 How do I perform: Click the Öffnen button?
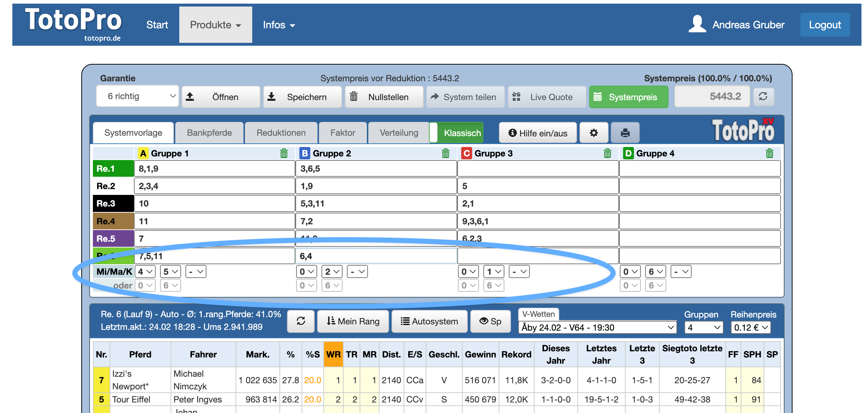click(221, 97)
